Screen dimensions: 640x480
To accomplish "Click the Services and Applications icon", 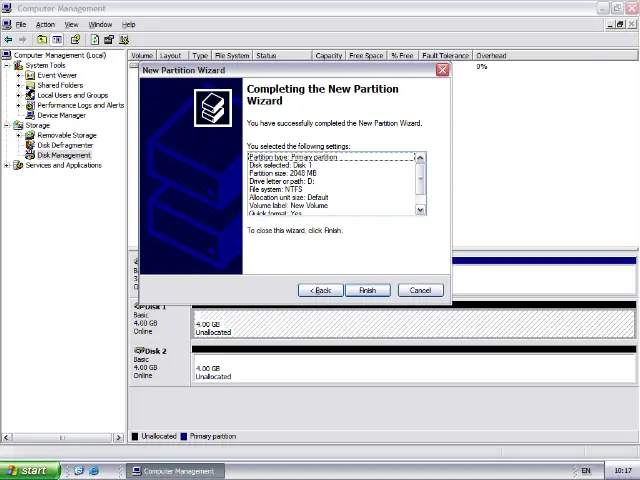I will 18,165.
